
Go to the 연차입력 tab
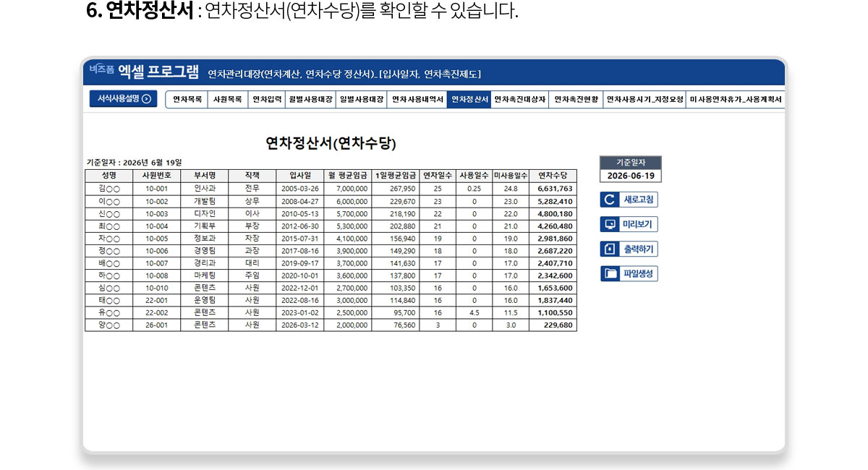pos(266,100)
